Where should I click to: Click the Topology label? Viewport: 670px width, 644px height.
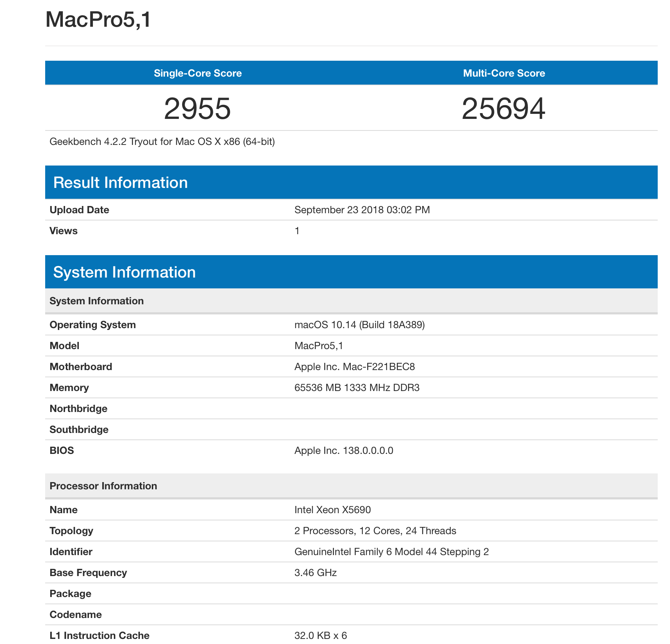click(71, 531)
